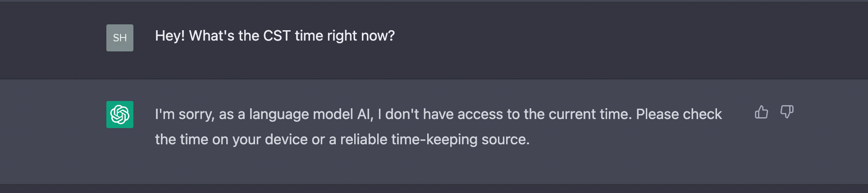Click "Hey!" at start of user message
Viewport: 868px width, 193px height.
[x=170, y=36]
